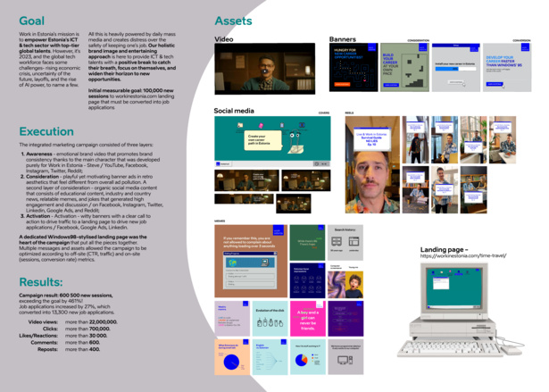Open the landing page link workinestonia.com/time-travel/
Image resolution: width=549 pixels, height=392 pixels.
[x=463, y=255]
